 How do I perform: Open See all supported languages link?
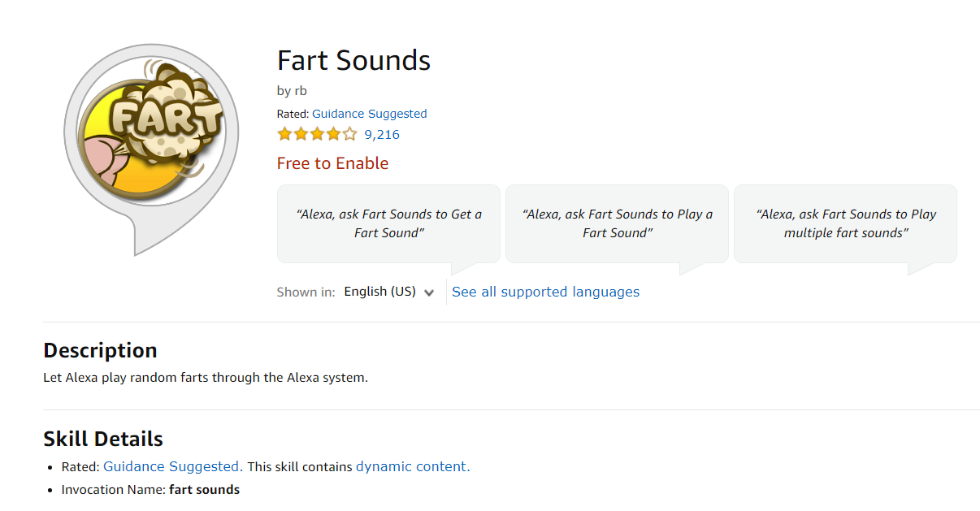coord(545,292)
